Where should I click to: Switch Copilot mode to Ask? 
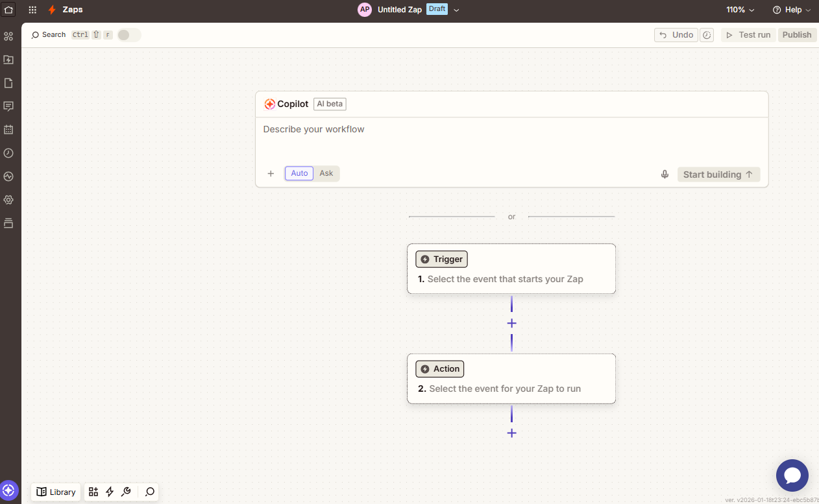[x=326, y=173]
